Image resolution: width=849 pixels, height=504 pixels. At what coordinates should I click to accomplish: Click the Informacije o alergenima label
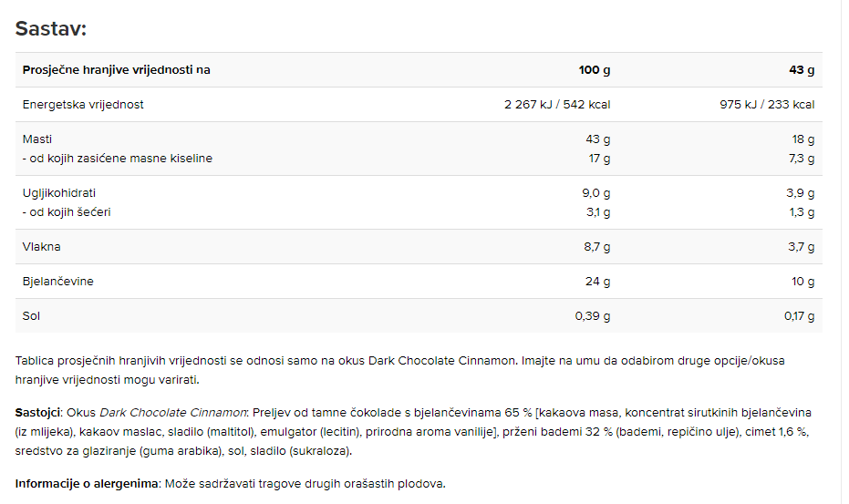(x=87, y=483)
